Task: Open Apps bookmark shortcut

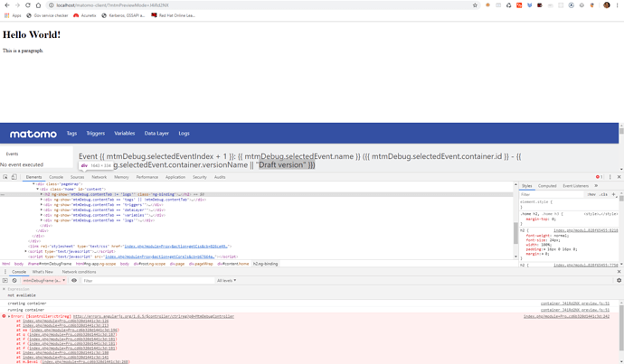Action: click(x=13, y=15)
